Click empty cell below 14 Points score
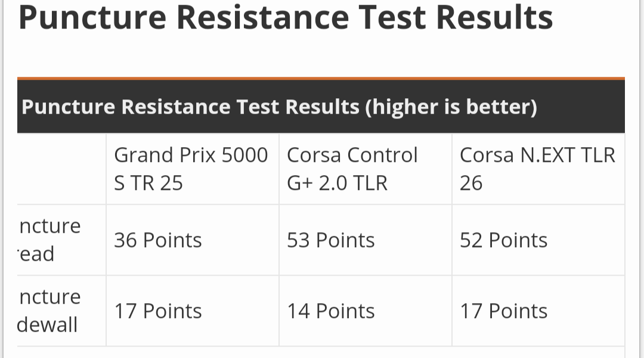Screen dimensions: 644x358 coord(365,353)
